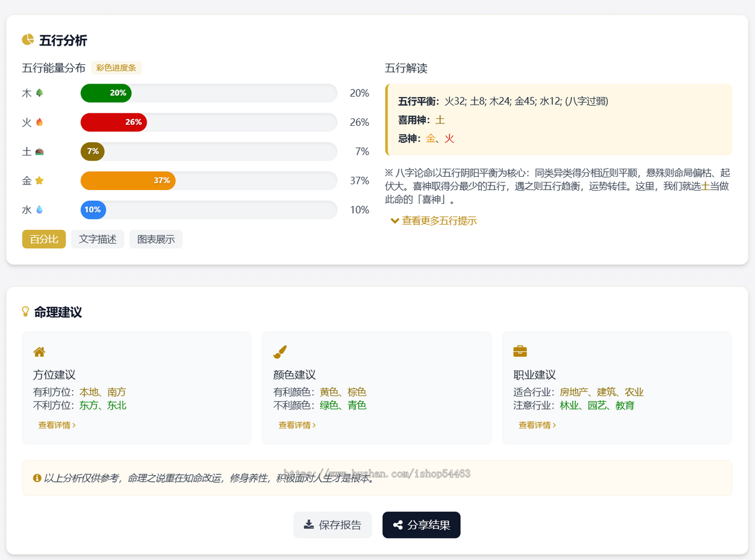
Task: Click the house icon in 方位建议 card
Action: coord(39,352)
